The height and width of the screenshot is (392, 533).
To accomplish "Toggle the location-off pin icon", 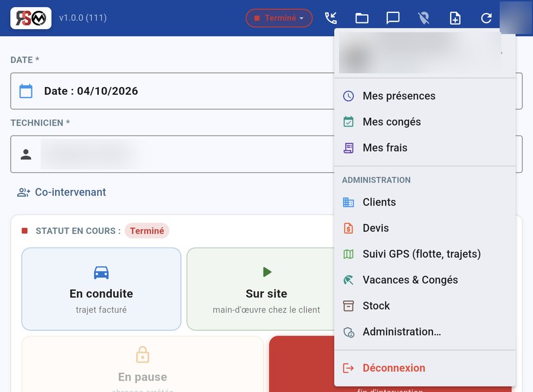I will [424, 18].
